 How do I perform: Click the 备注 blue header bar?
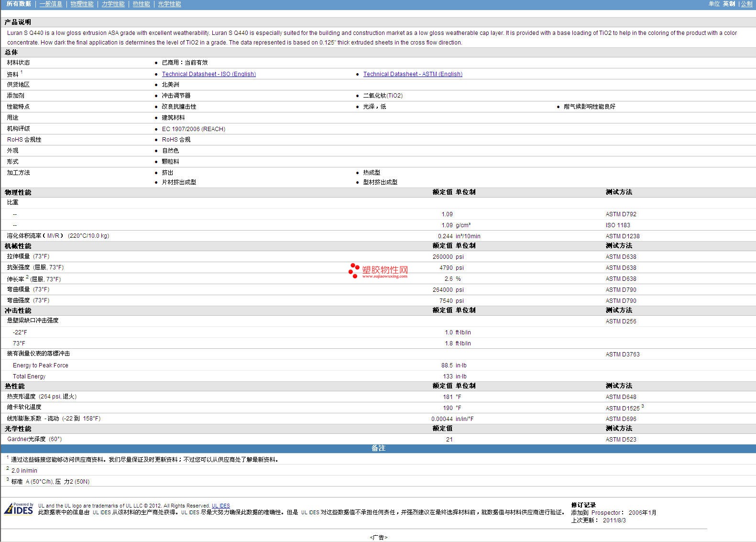coord(378,448)
